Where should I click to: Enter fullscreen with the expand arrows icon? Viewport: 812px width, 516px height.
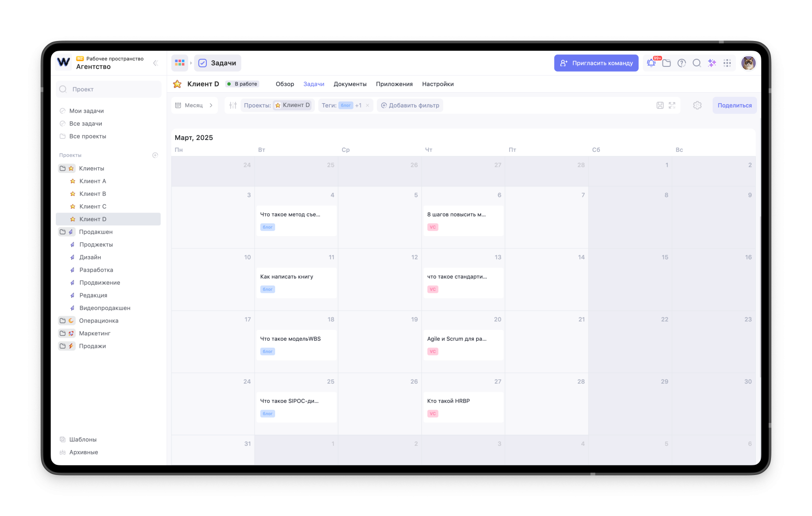click(x=672, y=106)
